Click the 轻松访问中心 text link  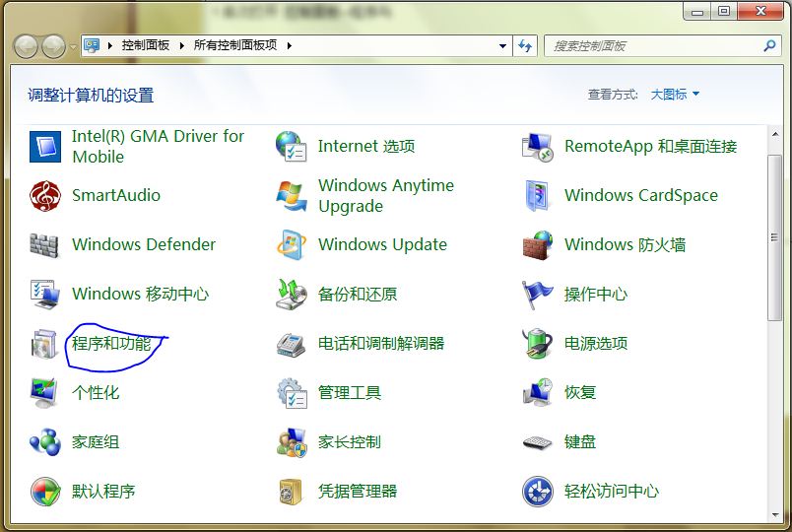(x=612, y=491)
